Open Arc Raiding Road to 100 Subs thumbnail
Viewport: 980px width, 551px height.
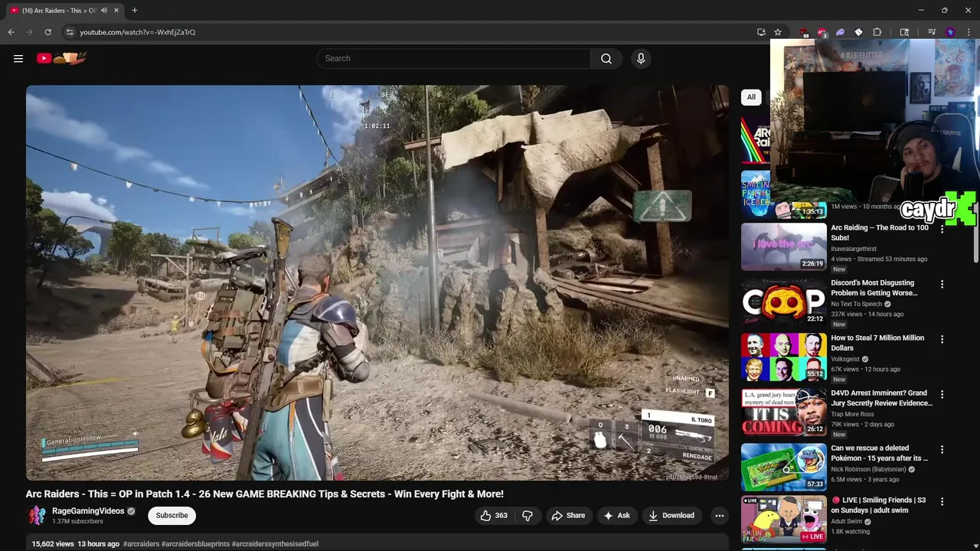point(784,246)
